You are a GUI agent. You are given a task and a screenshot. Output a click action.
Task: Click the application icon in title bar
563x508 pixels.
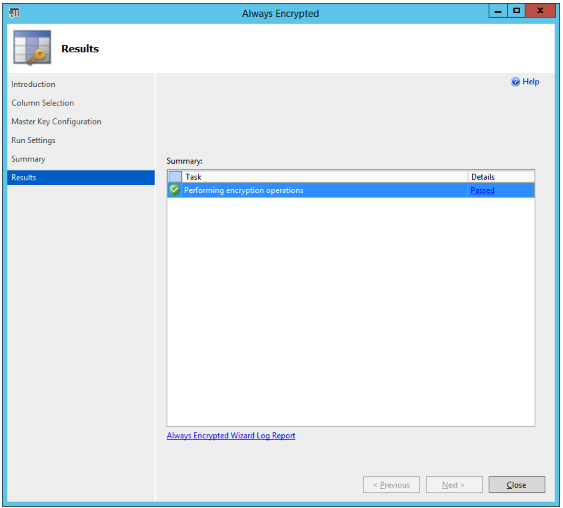click(14, 13)
